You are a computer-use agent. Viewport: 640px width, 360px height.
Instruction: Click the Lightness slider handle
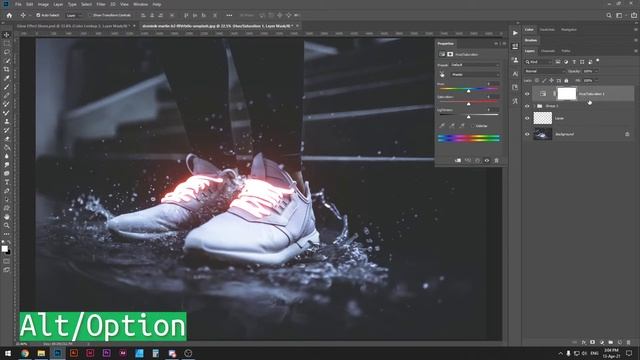[x=469, y=117]
